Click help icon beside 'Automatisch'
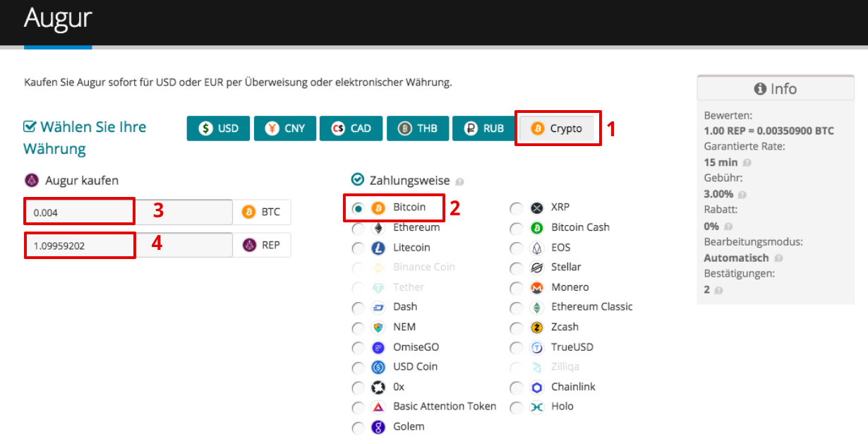Image resolution: width=868 pixels, height=444 pixels. (778, 258)
